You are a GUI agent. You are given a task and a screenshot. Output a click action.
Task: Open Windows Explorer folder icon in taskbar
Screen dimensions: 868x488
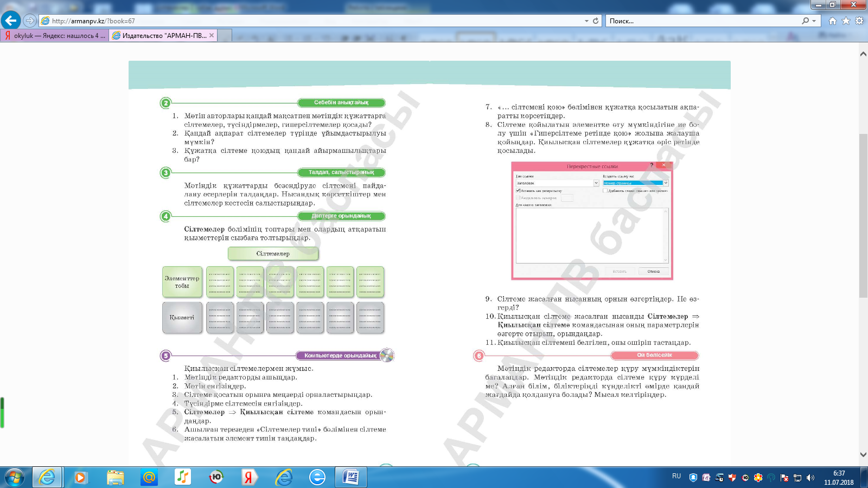(x=115, y=477)
